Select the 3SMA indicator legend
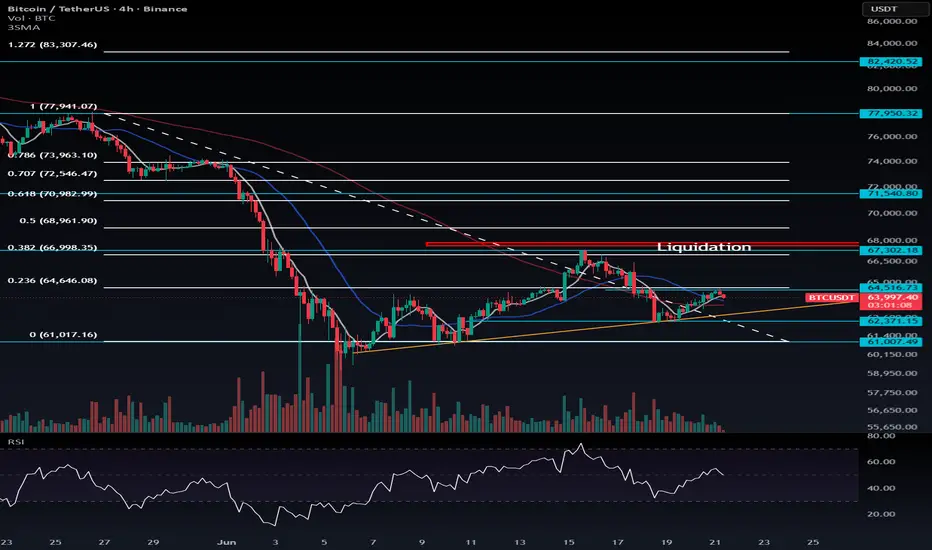The image size is (932, 550). click(24, 27)
